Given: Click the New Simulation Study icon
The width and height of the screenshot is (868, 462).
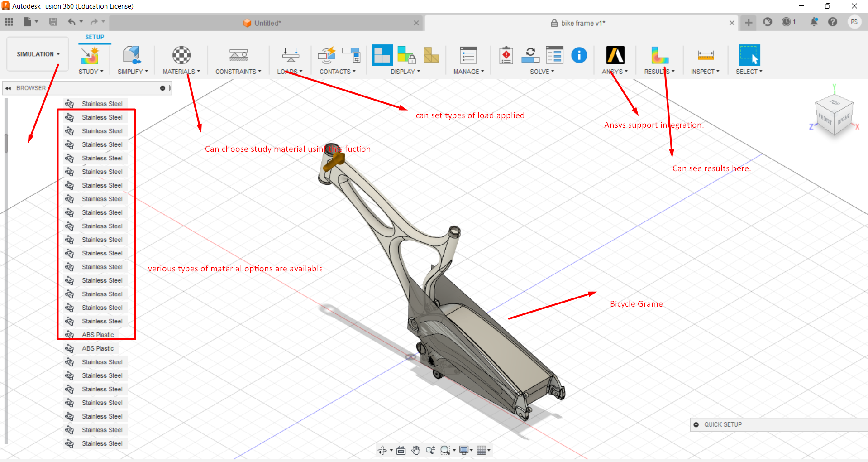Looking at the screenshot, I should coord(91,55).
